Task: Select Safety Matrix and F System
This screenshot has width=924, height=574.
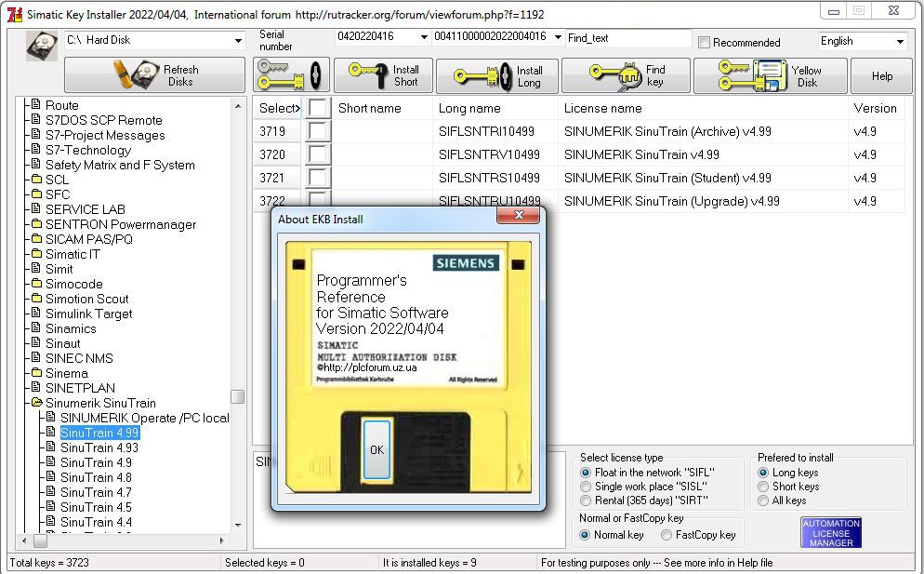Action: tap(120, 166)
